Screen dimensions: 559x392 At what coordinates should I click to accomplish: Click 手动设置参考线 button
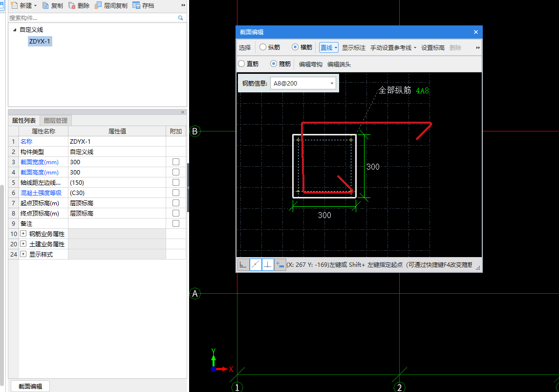click(x=391, y=47)
